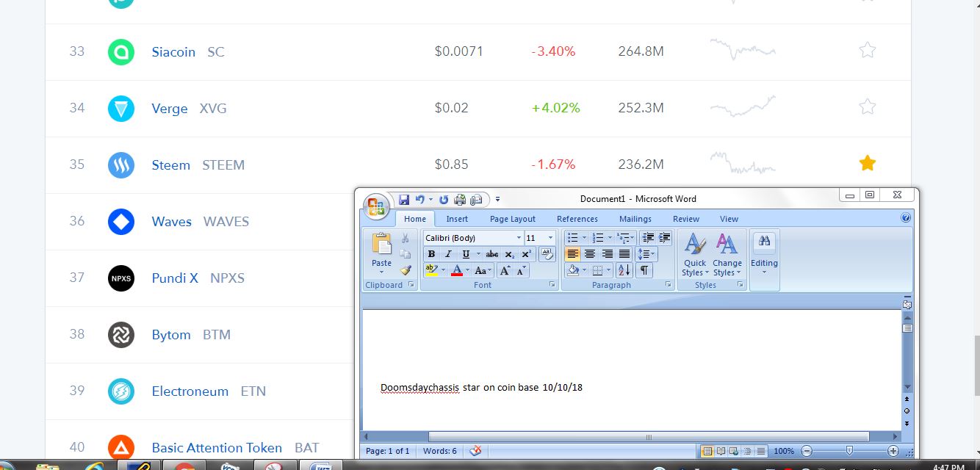Click the Decrease Indent icon

coord(648,238)
